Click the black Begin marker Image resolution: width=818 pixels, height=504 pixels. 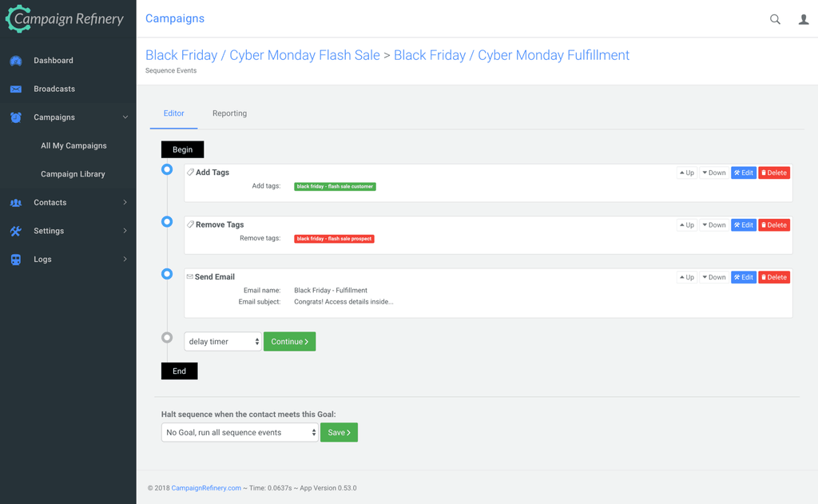click(x=183, y=149)
